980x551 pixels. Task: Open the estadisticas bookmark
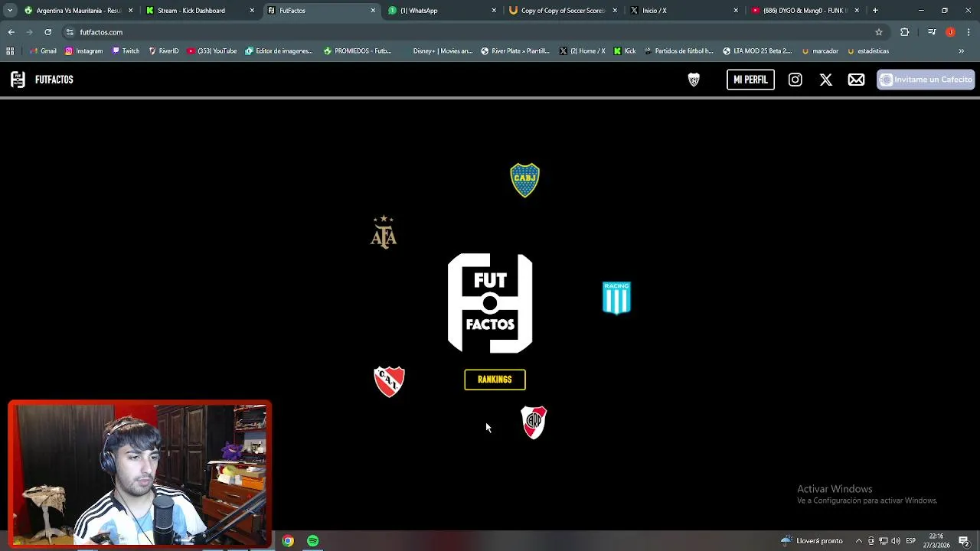(867, 51)
